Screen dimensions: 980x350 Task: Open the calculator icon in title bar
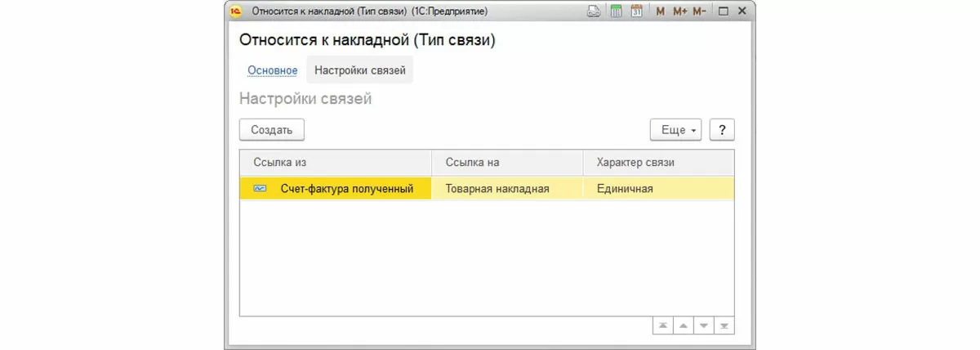coord(616,11)
